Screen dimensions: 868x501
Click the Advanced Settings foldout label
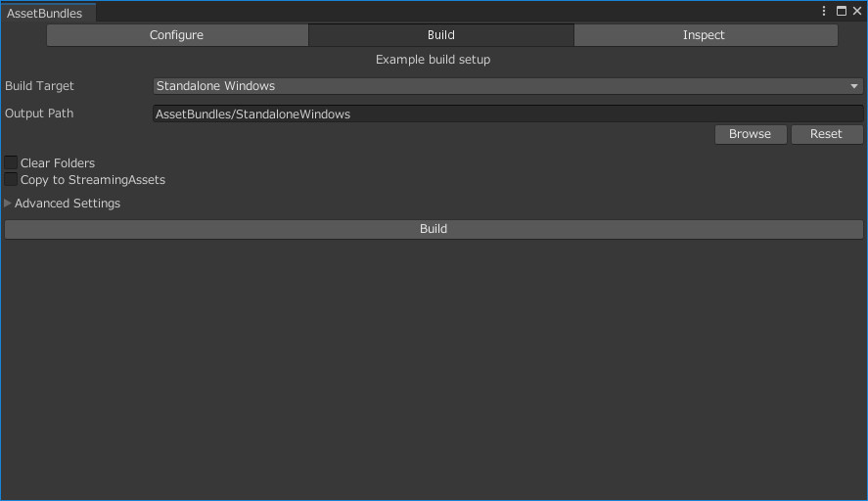(67, 204)
